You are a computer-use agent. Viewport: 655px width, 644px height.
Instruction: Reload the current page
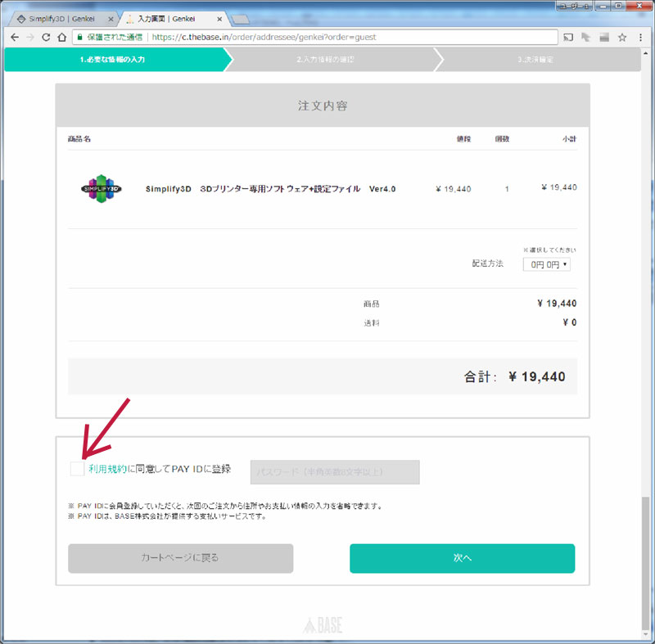click(46, 37)
